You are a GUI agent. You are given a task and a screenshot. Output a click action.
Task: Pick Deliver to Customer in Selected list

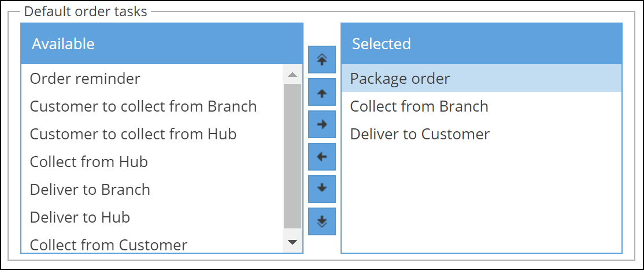420,134
